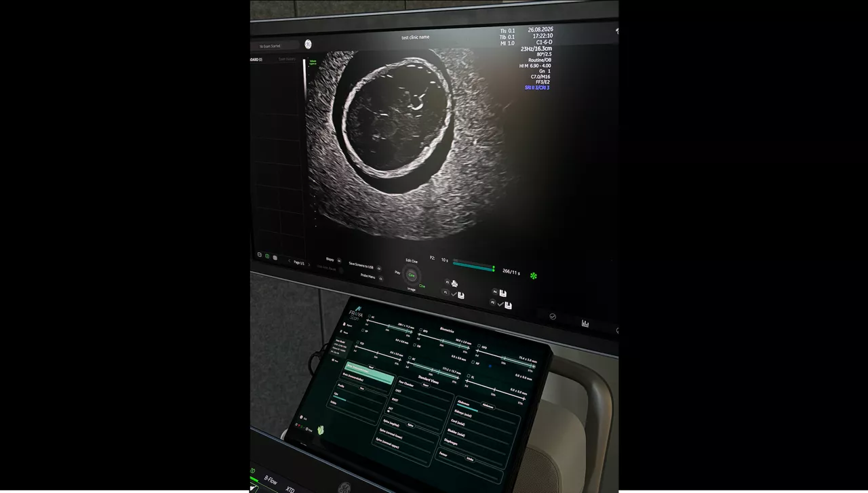Open the bar chart statistics icon
The width and height of the screenshot is (868, 493).
click(585, 323)
